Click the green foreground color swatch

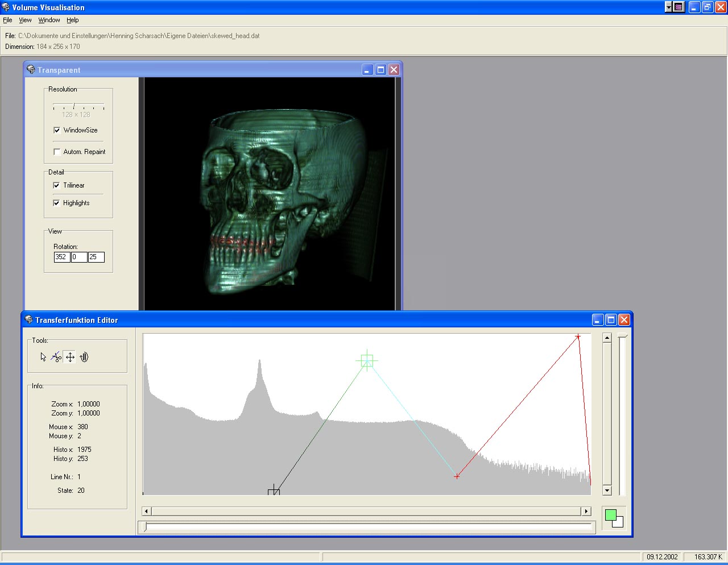pos(610,515)
